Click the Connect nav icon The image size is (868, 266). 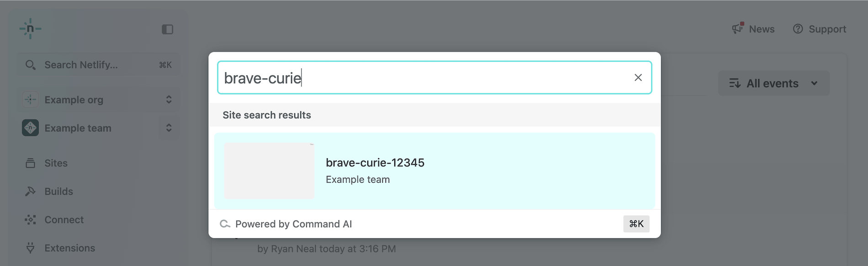(30, 220)
